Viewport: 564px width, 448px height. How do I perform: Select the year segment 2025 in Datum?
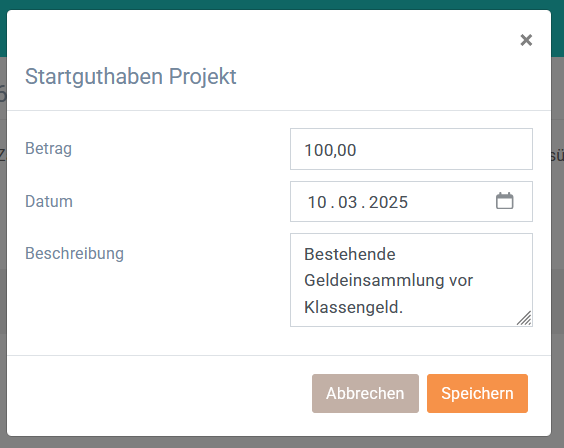click(x=388, y=202)
